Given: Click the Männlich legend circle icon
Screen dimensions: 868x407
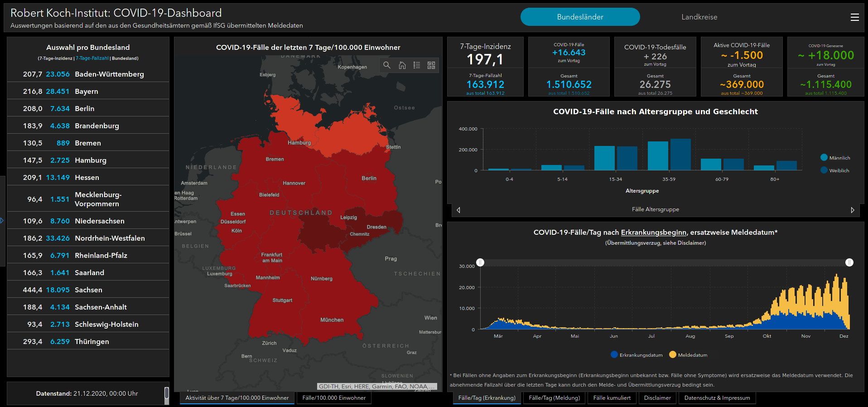Looking at the screenshot, I should pos(824,158).
